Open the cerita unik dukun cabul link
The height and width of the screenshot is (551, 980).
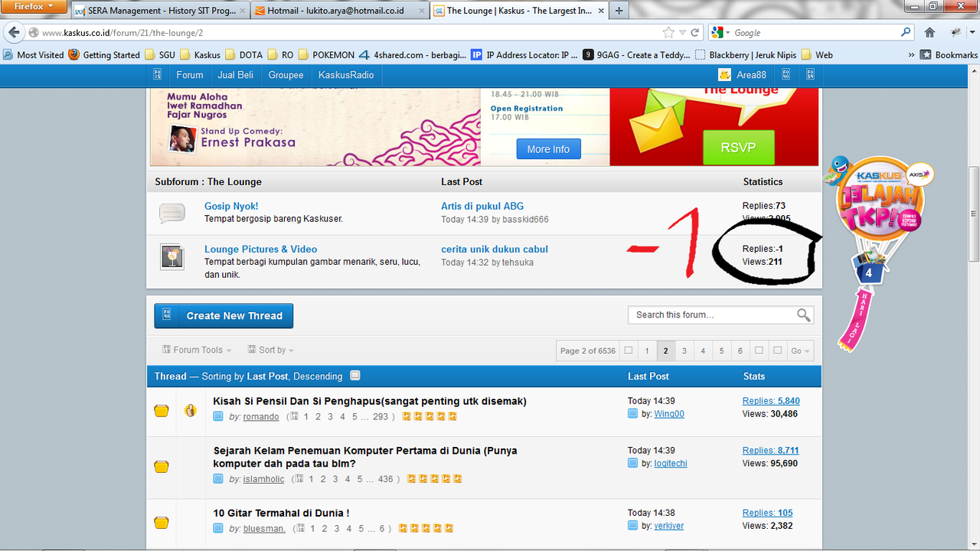pos(495,249)
